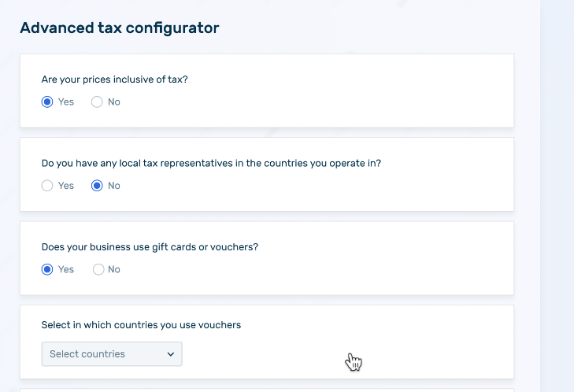Screen dimensions: 574x392
Task: Choose No radio circle for gift cards or vouchers
Action: tap(98, 269)
